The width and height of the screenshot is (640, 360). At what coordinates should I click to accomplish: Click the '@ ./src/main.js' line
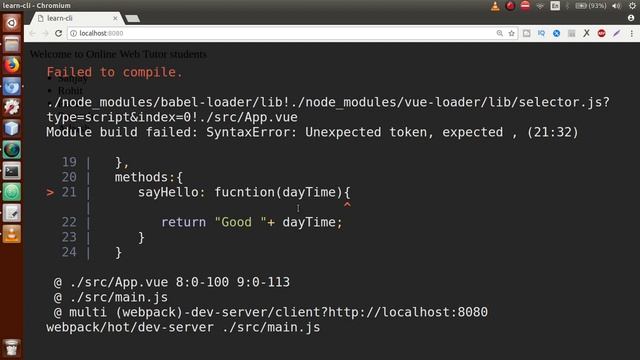pyautogui.click(x=111, y=297)
